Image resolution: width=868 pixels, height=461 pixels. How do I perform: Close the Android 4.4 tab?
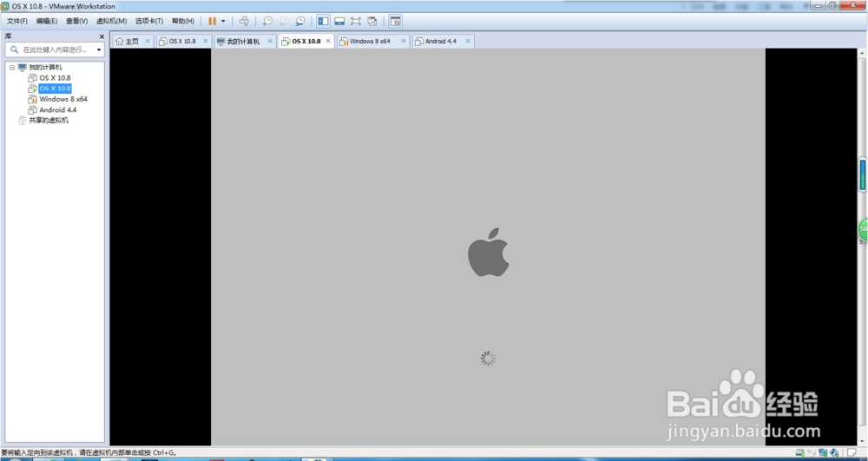pos(469,41)
